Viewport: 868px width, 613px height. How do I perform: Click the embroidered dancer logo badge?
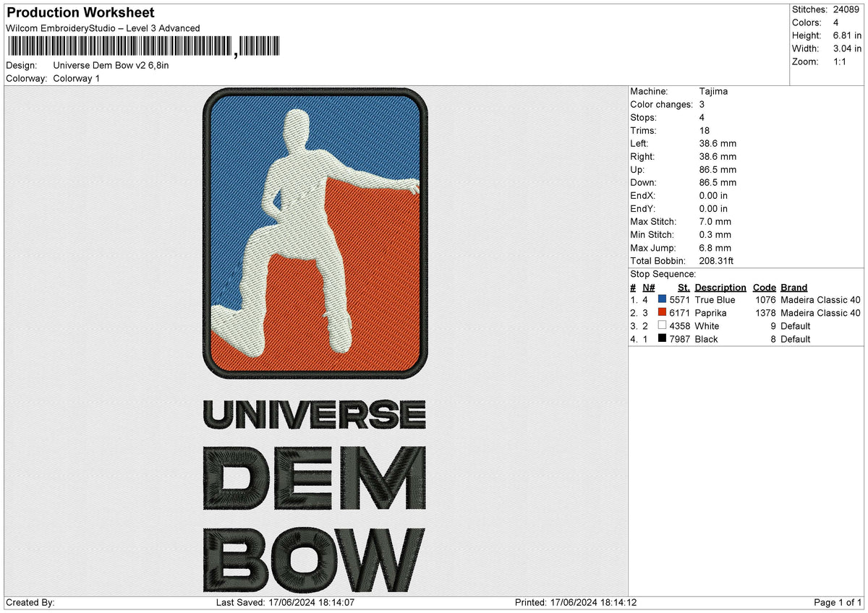tap(315, 233)
